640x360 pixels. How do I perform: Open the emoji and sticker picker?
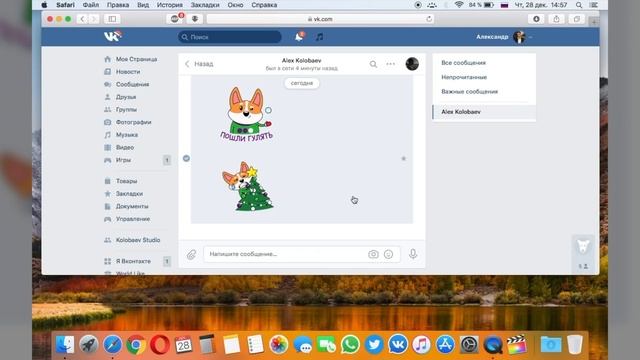(x=389, y=254)
